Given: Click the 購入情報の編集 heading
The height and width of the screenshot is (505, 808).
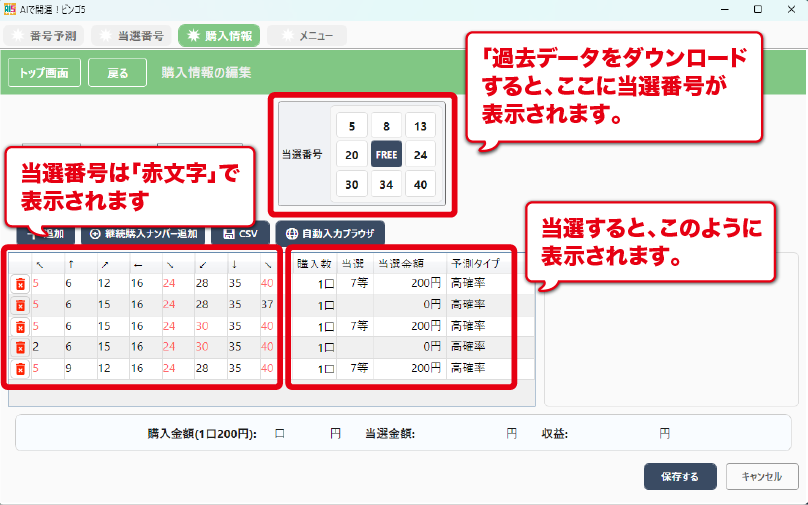Looking at the screenshot, I should pos(206,73).
